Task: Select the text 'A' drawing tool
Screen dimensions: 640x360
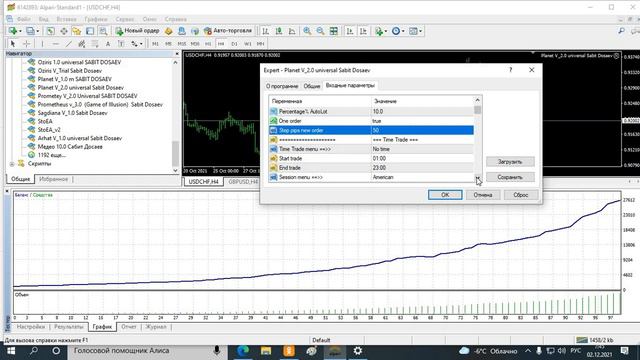Action: [108, 44]
